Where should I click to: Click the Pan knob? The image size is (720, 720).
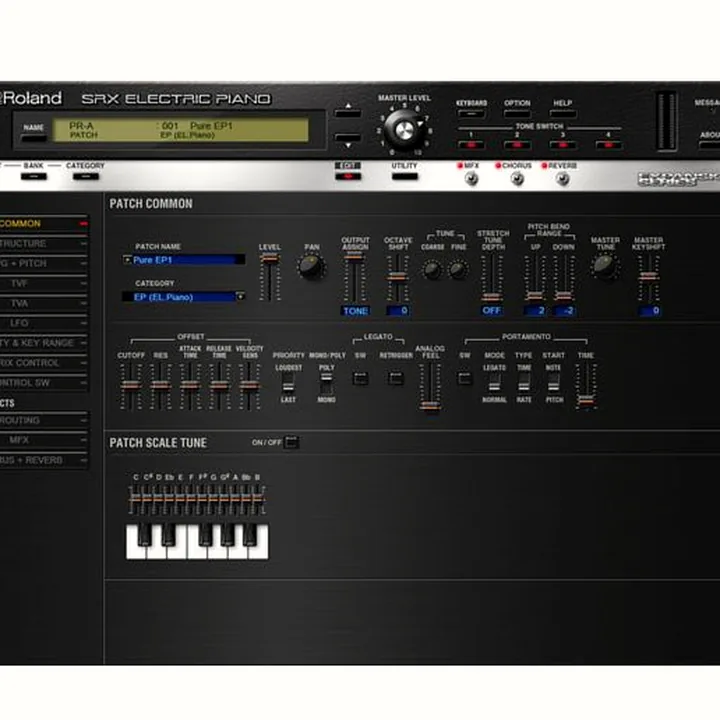point(311,267)
